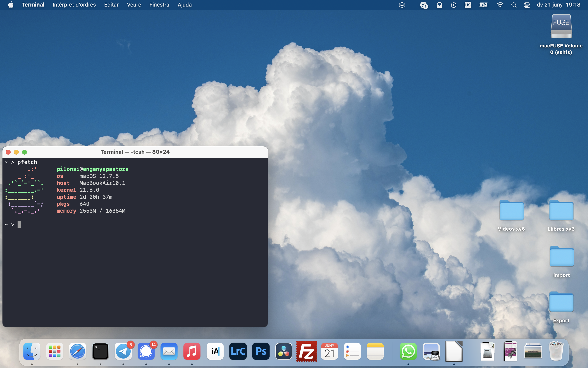
Task: Close the Terminal window with red button
Action: pyautogui.click(x=8, y=152)
